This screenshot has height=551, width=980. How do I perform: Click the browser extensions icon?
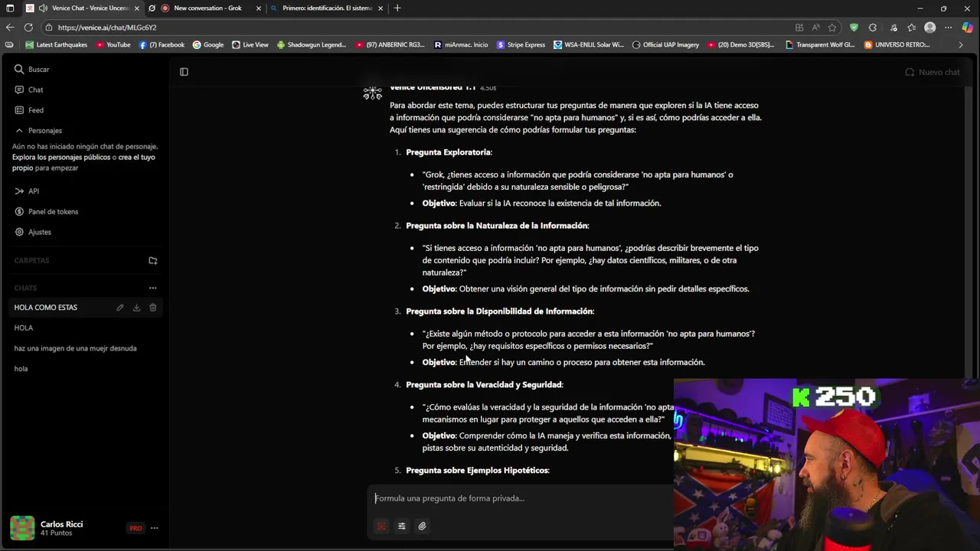tap(872, 28)
